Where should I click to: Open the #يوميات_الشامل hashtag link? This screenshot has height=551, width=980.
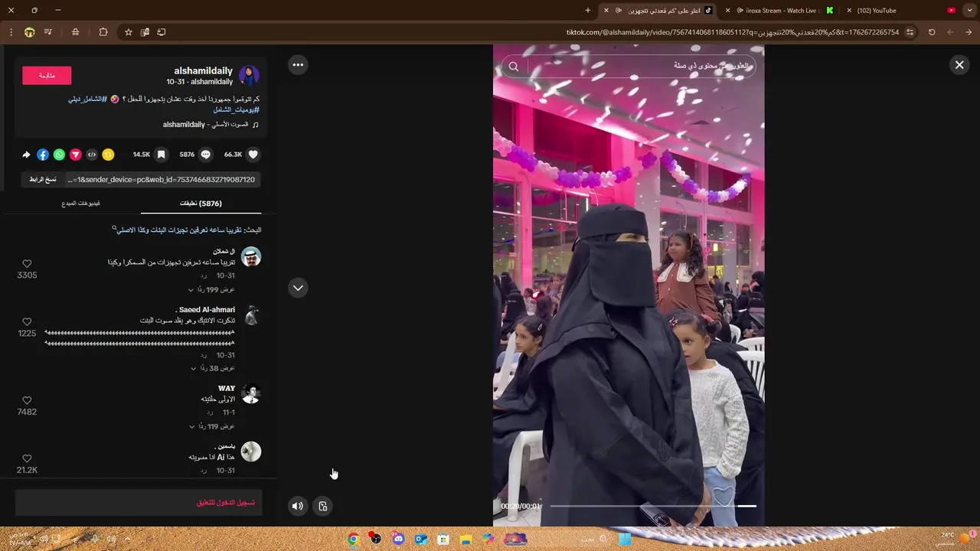[236, 109]
